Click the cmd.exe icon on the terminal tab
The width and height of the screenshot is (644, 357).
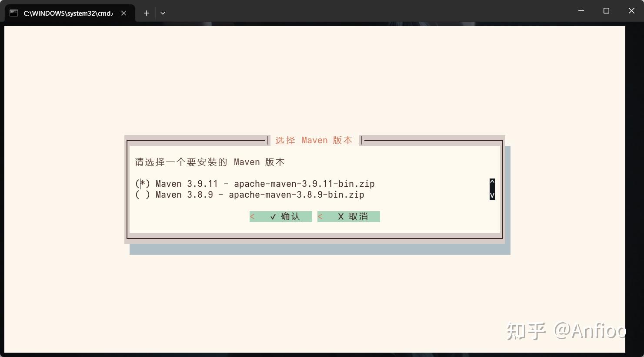click(12, 13)
